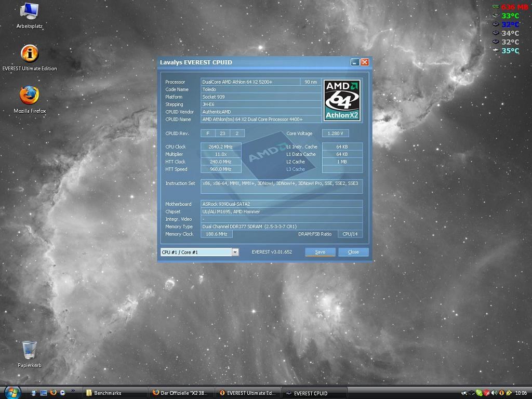Click Memory Clock value 188.6 MHz
The image size is (532, 399).
pyautogui.click(x=217, y=234)
